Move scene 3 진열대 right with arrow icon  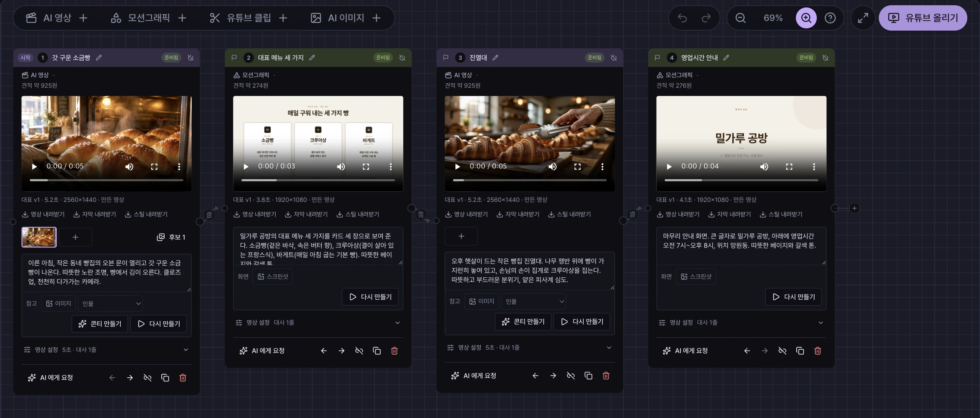[x=553, y=375]
